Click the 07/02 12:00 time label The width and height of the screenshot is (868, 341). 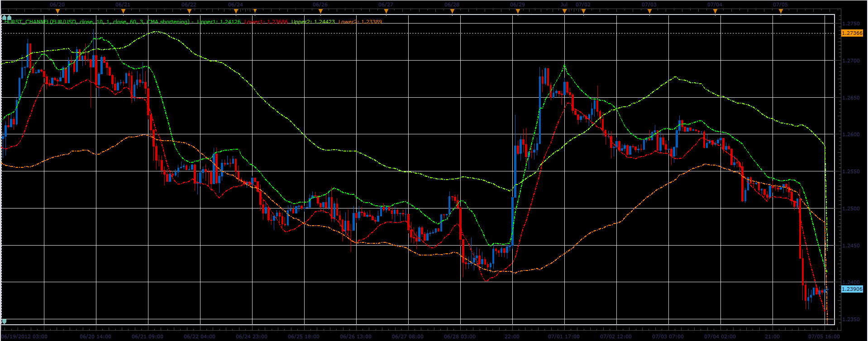pyautogui.click(x=616, y=336)
